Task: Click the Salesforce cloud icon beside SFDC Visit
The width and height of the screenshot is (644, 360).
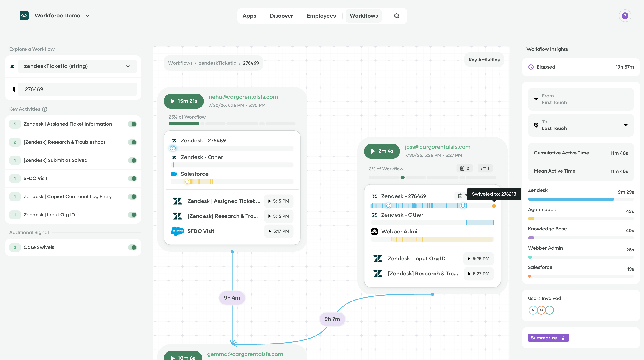Action: point(177,231)
